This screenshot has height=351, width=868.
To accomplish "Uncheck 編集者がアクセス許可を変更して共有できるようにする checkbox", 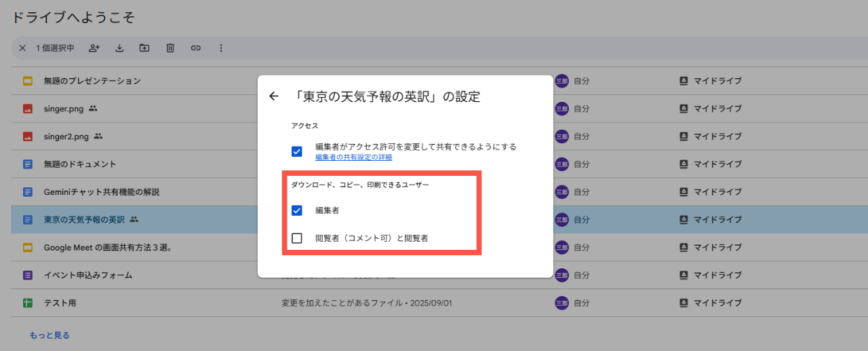I will [296, 151].
